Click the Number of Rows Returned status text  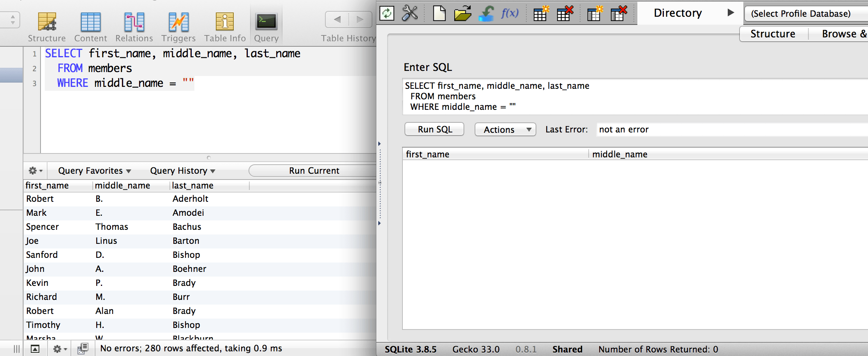tap(658, 349)
